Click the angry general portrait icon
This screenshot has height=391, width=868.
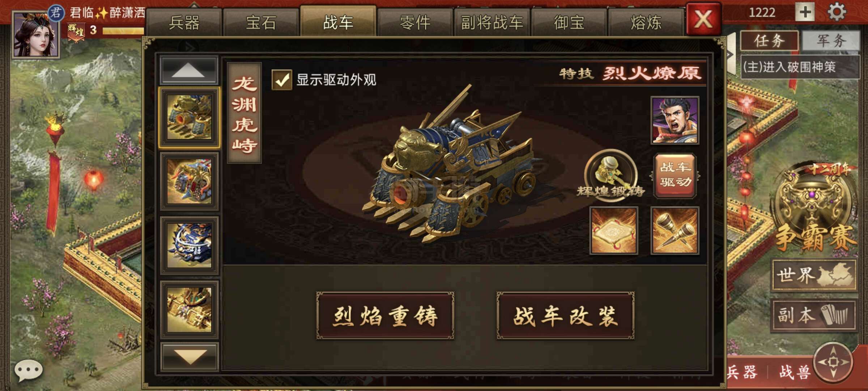click(x=675, y=121)
